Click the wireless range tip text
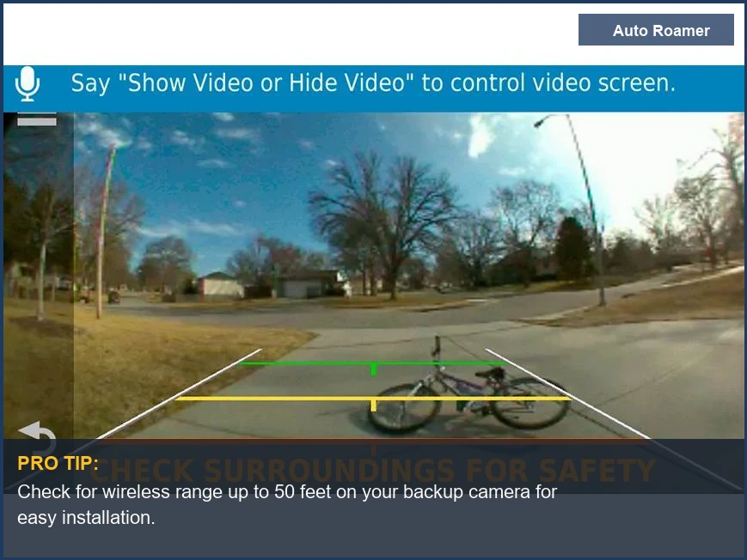This screenshot has width=747, height=560. coord(286,504)
